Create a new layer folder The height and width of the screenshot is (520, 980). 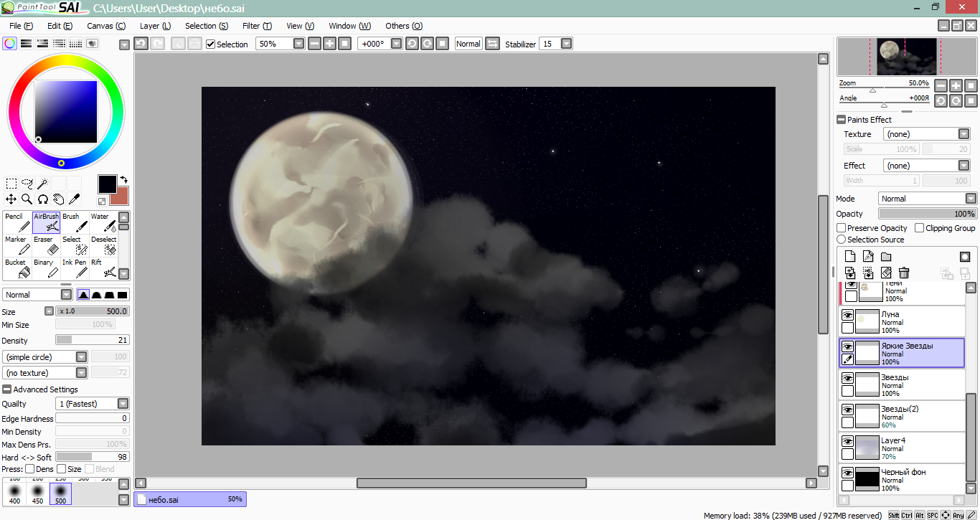click(x=886, y=257)
